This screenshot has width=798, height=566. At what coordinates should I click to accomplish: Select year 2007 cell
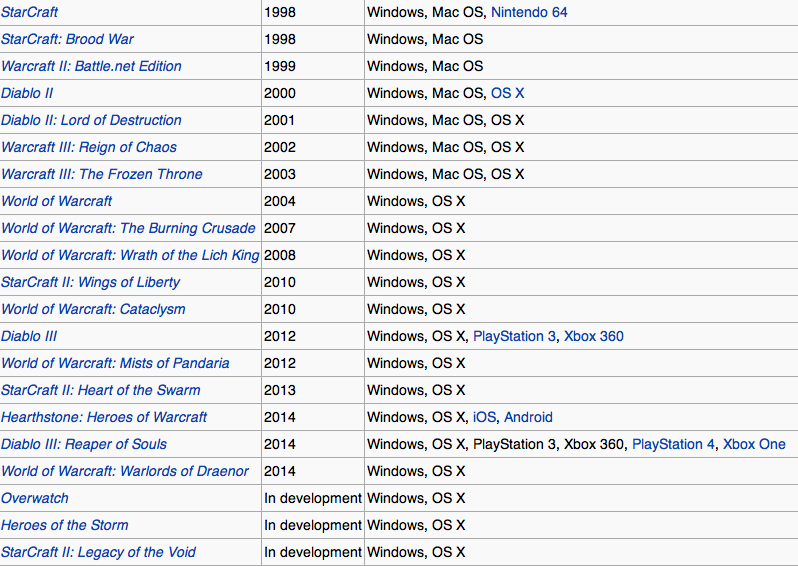click(280, 228)
